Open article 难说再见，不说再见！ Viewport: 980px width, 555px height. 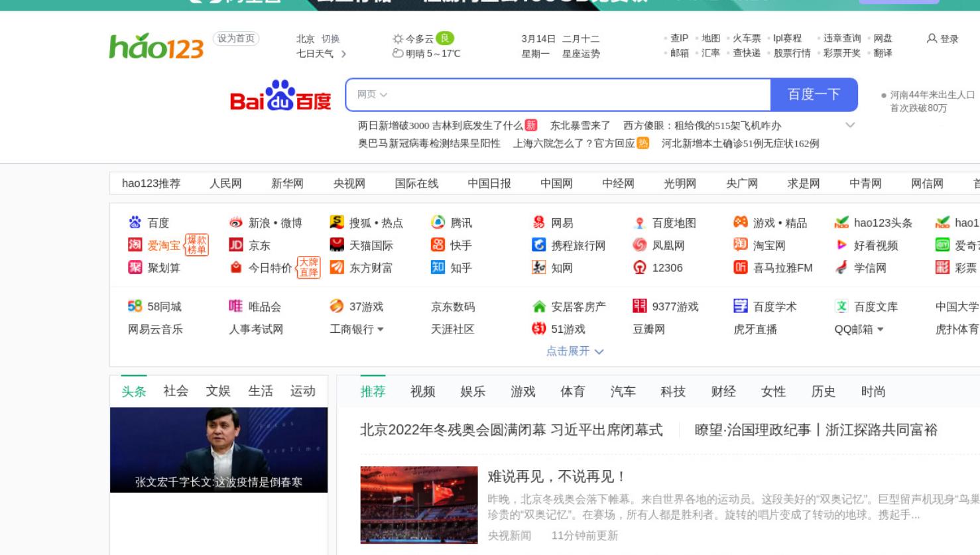[556, 477]
